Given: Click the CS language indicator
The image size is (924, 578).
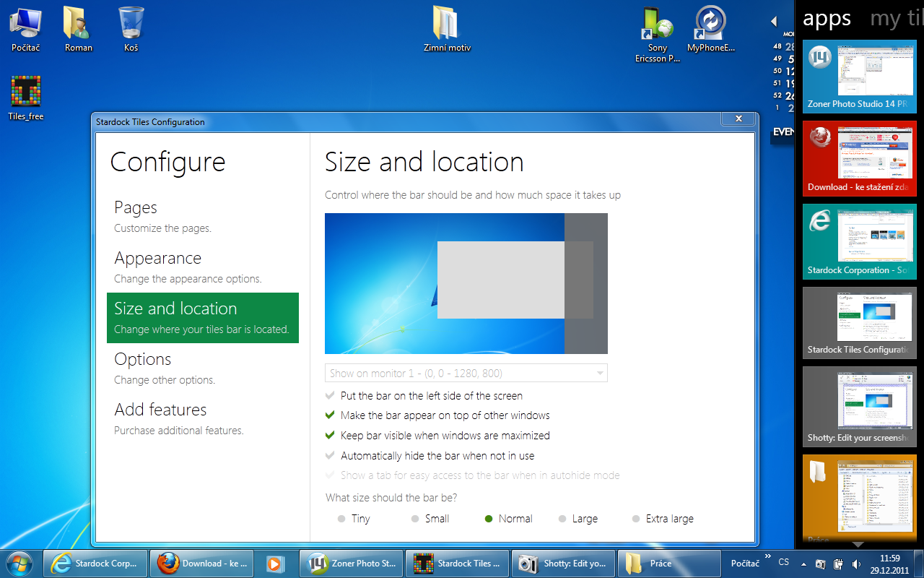Looking at the screenshot, I should [x=784, y=561].
